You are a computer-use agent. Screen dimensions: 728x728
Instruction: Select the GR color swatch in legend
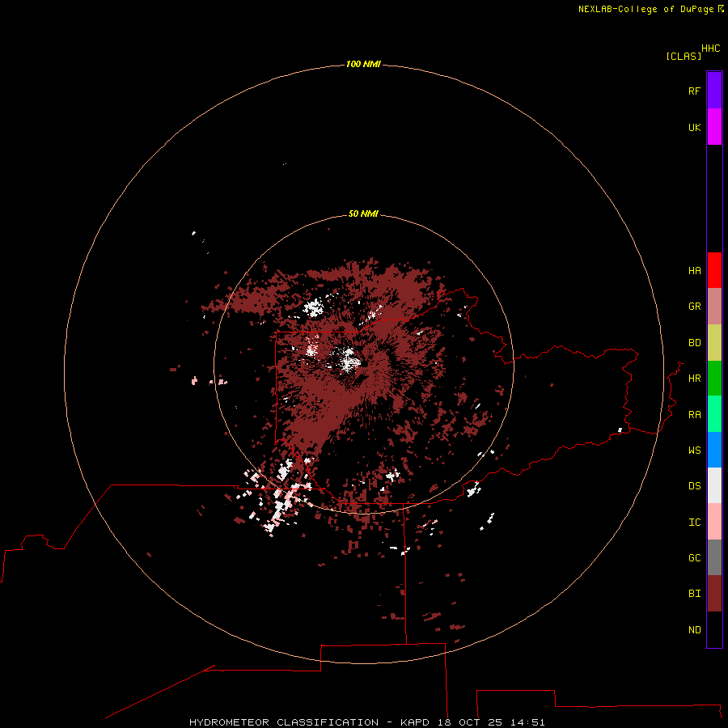[x=714, y=307]
